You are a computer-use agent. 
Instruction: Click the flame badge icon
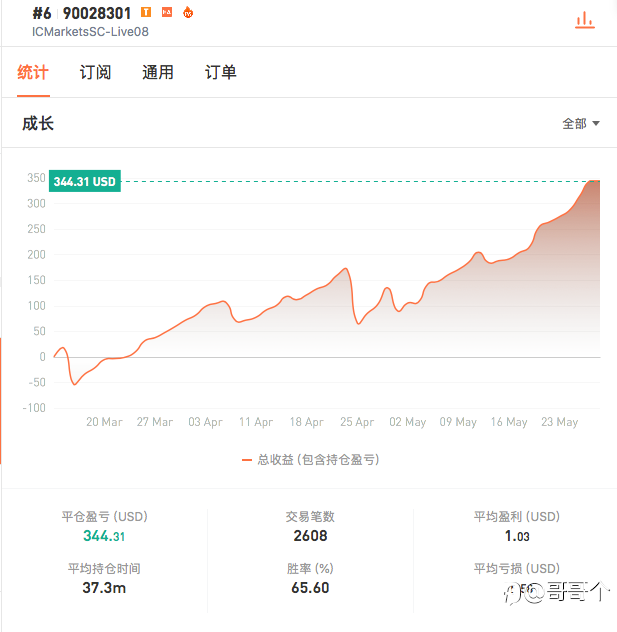pyautogui.click(x=187, y=13)
